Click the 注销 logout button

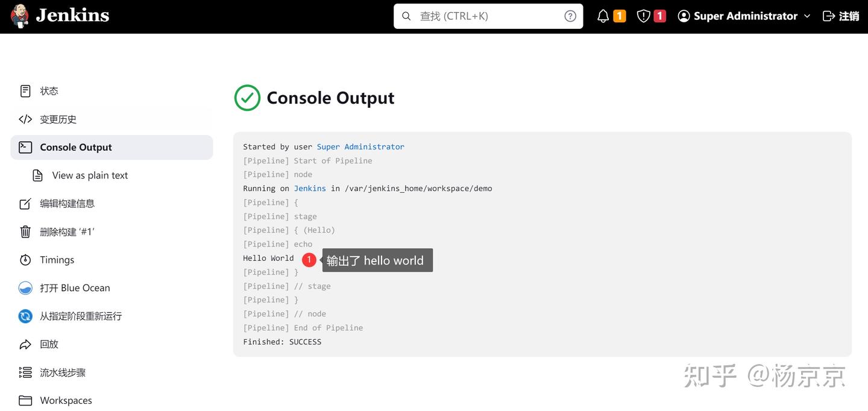click(x=841, y=16)
